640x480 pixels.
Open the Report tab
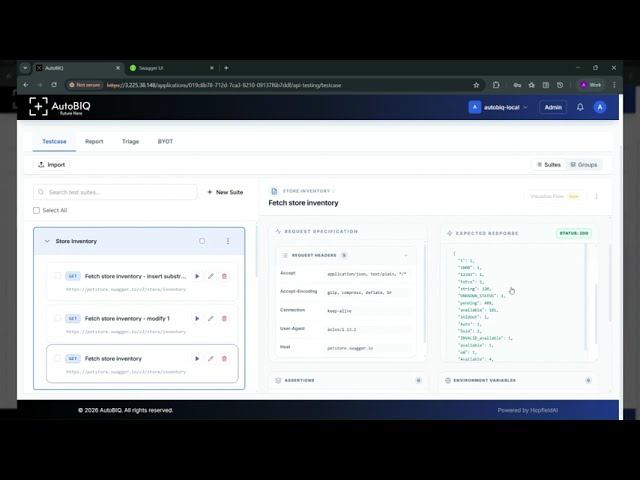pyautogui.click(x=94, y=141)
